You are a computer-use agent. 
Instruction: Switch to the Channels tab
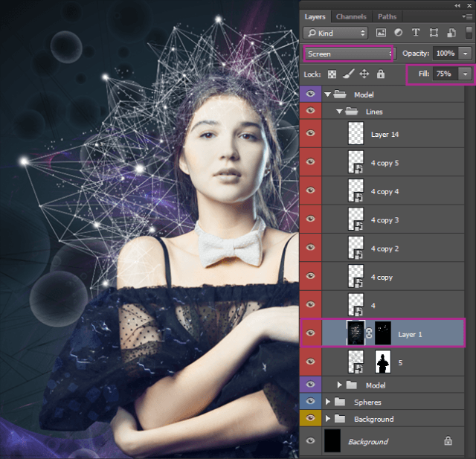coord(350,16)
